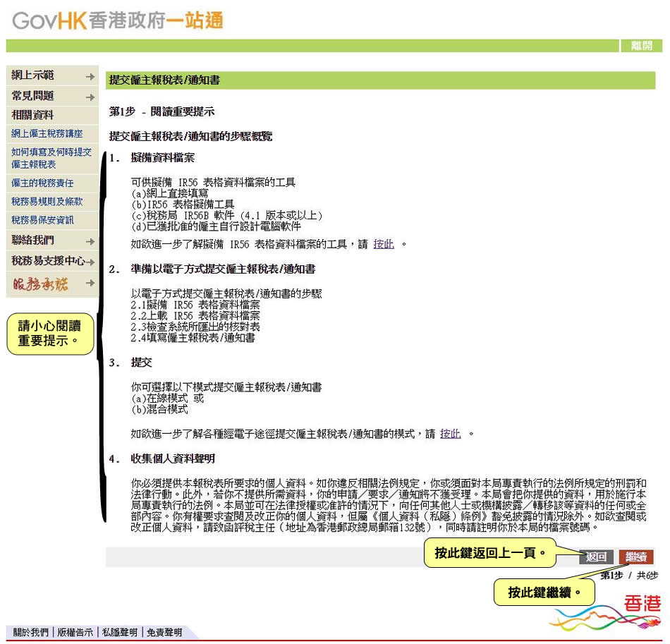
Task: Open 網上僱主稅務講座 link
Action: 47,134
